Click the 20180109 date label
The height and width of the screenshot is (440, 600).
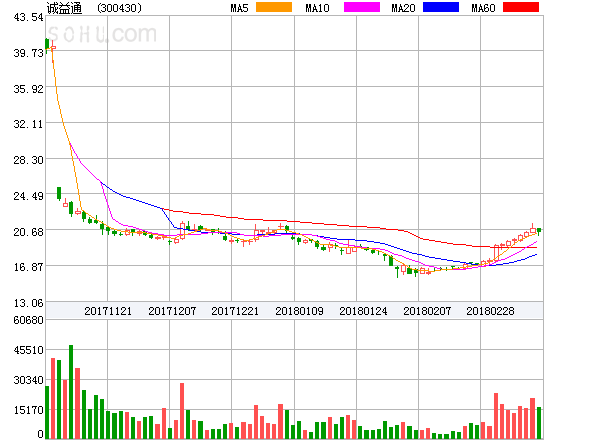[299, 311]
